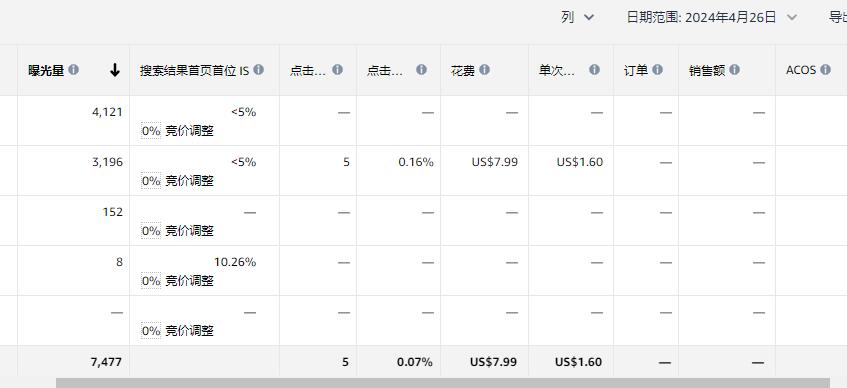
Task: Click 0% bid adjustment in the 4,121 row
Action: click(151, 131)
